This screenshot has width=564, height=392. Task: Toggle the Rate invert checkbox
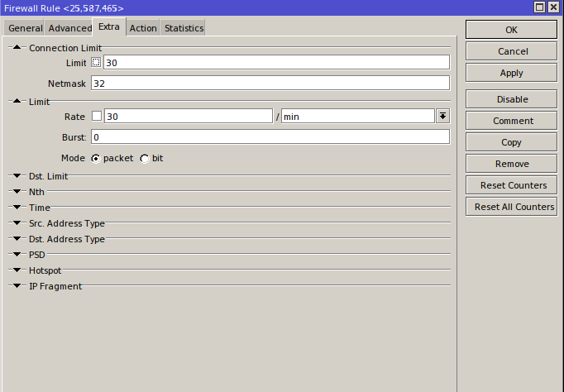(97, 116)
